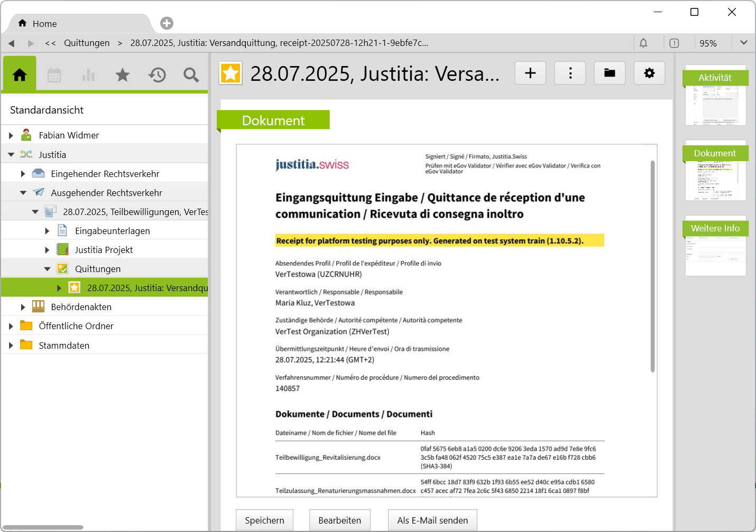This screenshot has height=532, width=756.
Task: Open the Aktivität panel thumbnail
Action: click(715, 95)
